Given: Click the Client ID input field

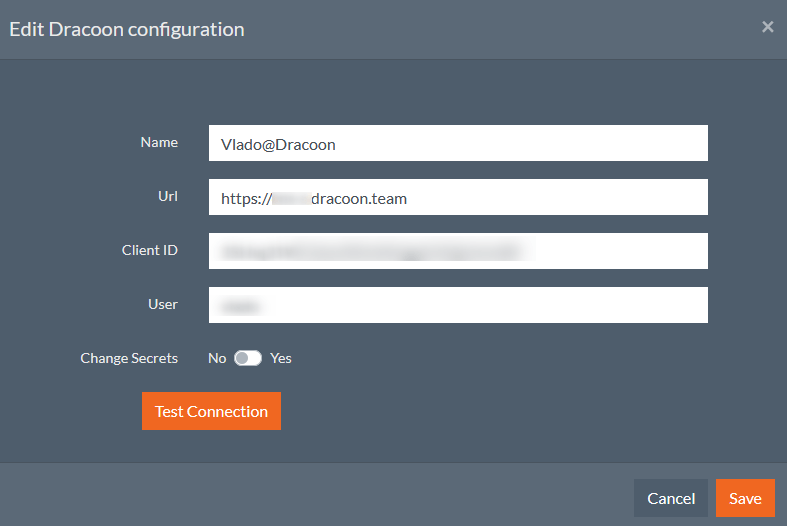Looking at the screenshot, I should (x=458, y=251).
